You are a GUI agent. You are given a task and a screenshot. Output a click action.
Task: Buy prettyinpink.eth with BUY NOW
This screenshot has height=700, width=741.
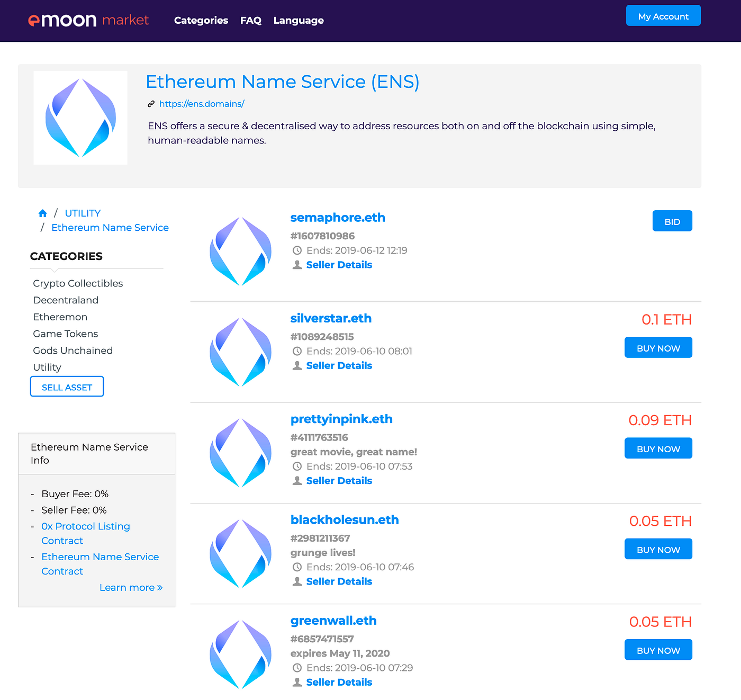pyautogui.click(x=658, y=448)
